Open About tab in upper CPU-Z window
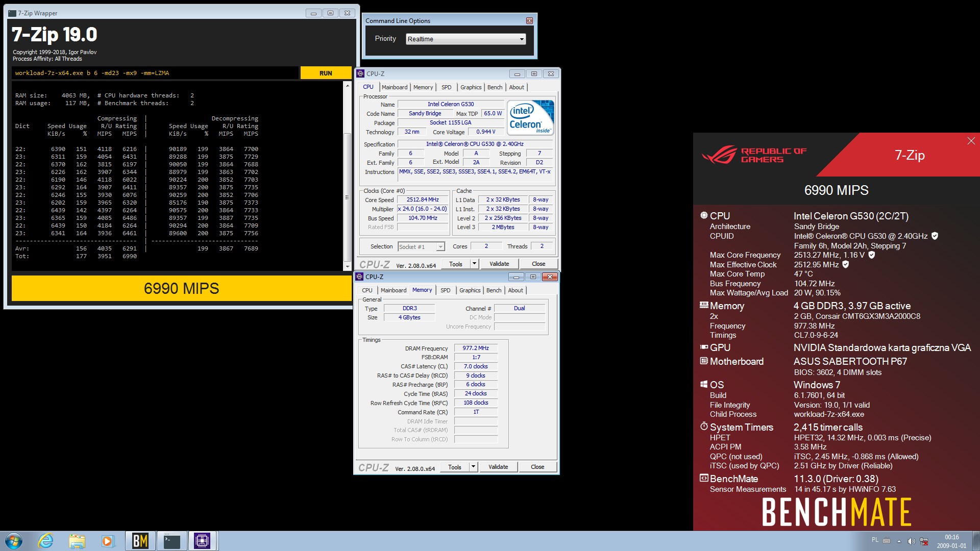This screenshot has width=980, height=551. (517, 87)
